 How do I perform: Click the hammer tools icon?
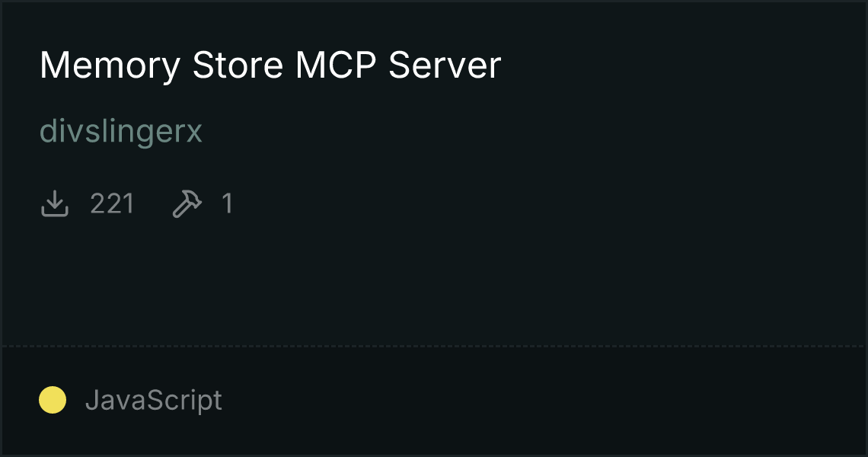tap(187, 203)
